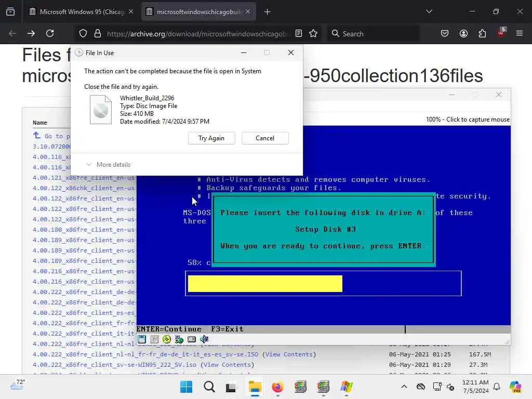Open the list all tabs dropdown arrow
Screen dimensions: 532x399
[429, 11]
